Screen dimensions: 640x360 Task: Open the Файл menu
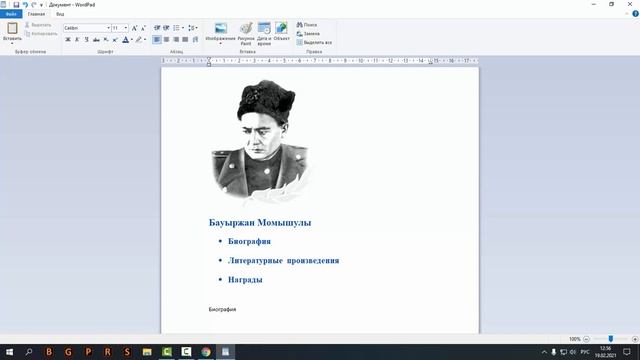(x=11, y=14)
